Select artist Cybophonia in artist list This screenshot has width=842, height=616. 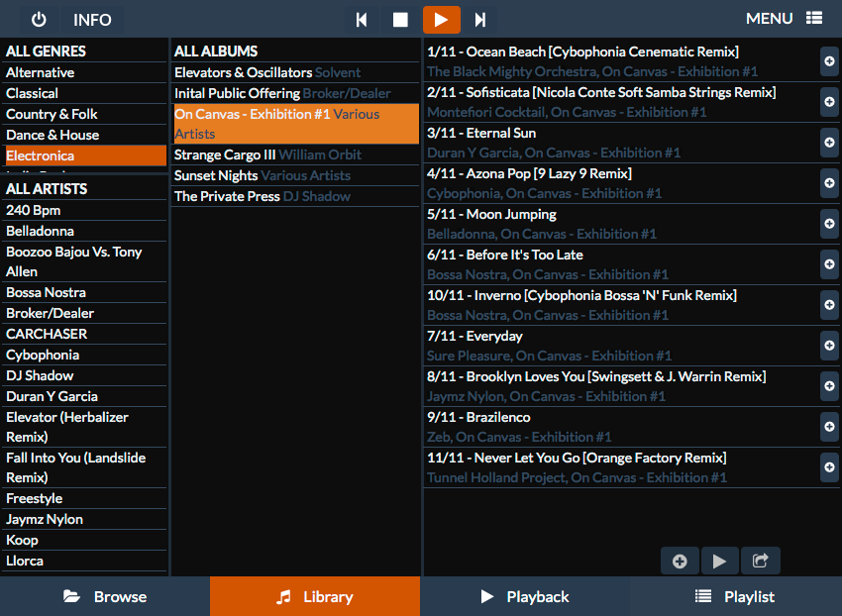click(x=85, y=355)
